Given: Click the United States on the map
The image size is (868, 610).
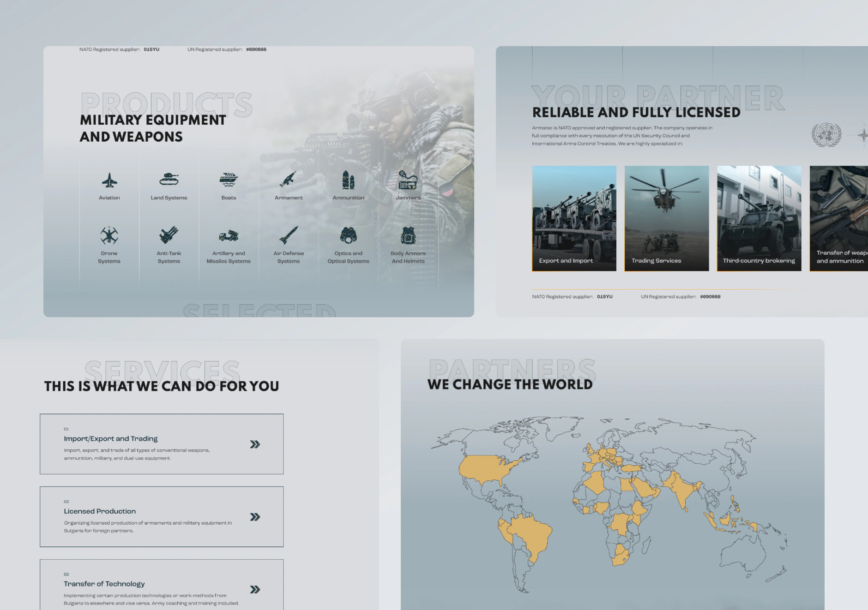Looking at the screenshot, I should point(487,468).
